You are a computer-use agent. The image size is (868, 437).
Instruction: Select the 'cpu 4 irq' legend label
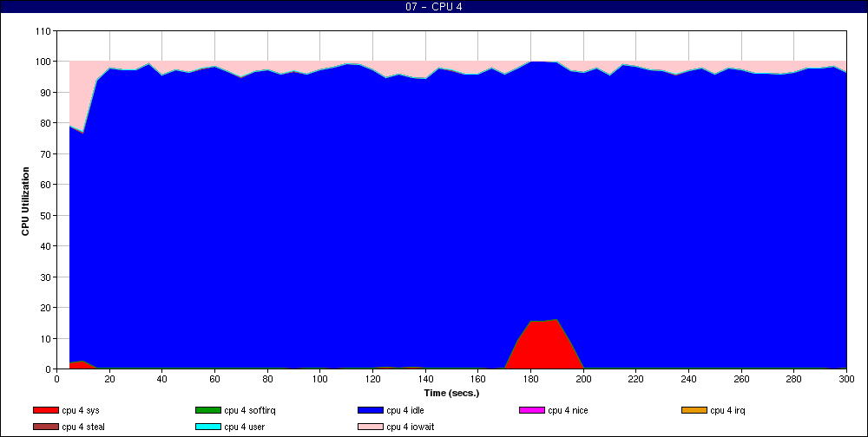pyautogui.click(x=727, y=410)
